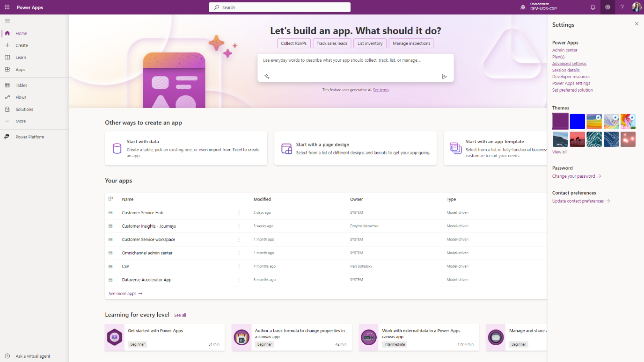Click the Customer Service Hub row app icon
The image size is (644, 362).
click(110, 213)
